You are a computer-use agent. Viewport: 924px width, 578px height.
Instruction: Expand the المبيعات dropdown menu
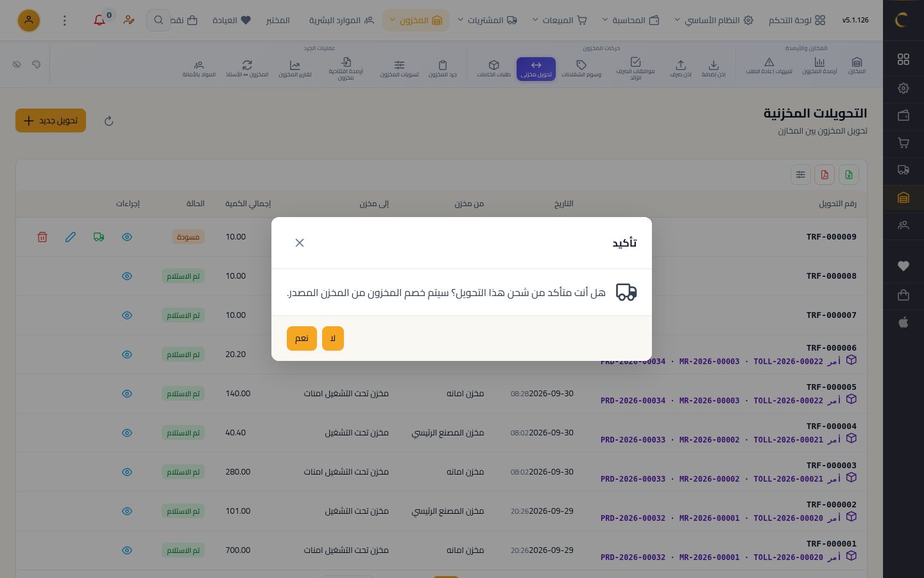tap(560, 21)
